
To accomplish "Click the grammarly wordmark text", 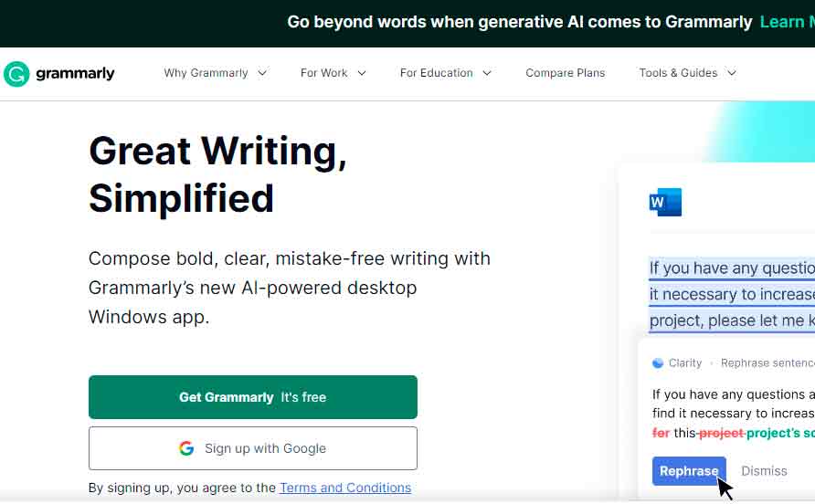I will pyautogui.click(x=75, y=74).
